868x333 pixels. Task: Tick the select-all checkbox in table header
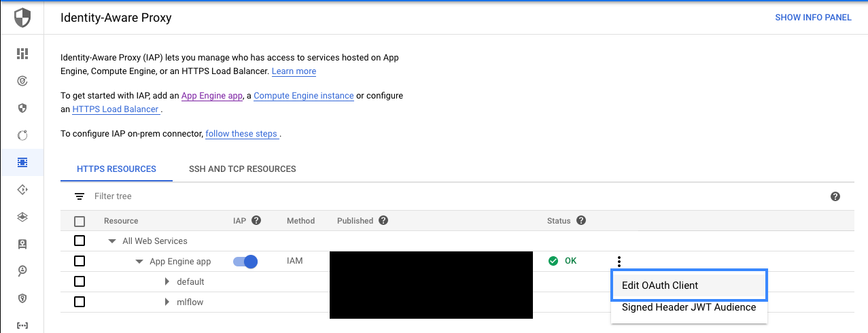click(x=80, y=221)
